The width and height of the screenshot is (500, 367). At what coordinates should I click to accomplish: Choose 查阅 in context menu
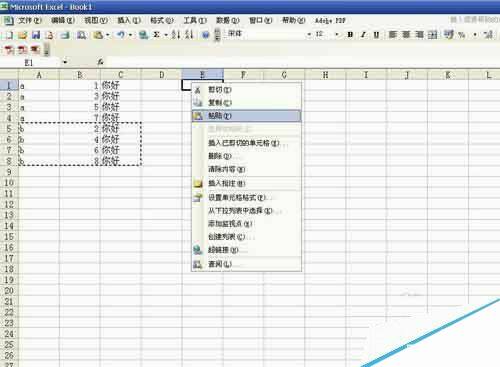pos(247,264)
